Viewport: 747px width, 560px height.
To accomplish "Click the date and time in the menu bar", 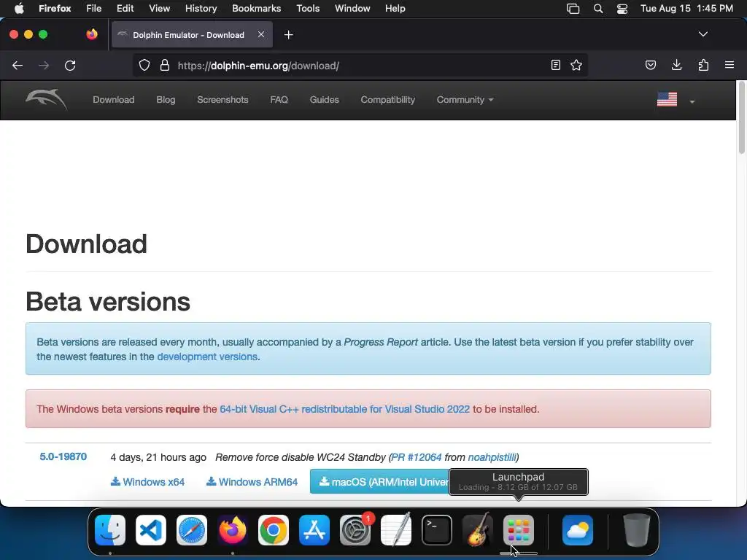I will pos(686,9).
